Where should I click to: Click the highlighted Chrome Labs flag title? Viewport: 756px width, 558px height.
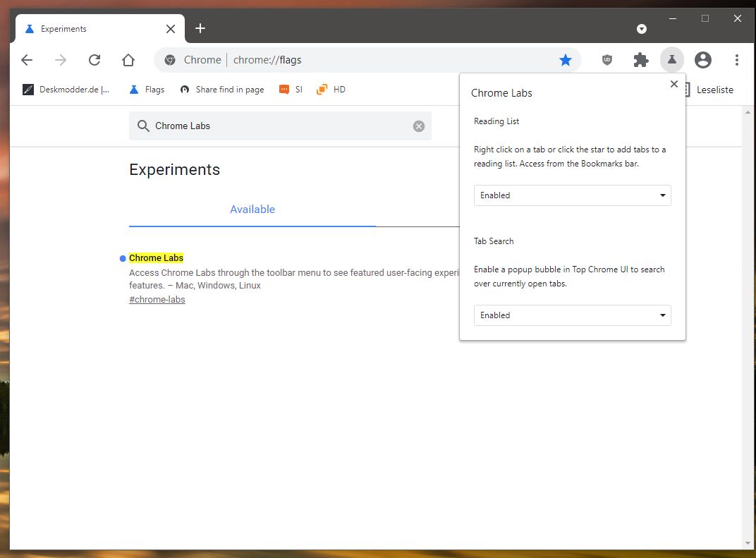(157, 258)
